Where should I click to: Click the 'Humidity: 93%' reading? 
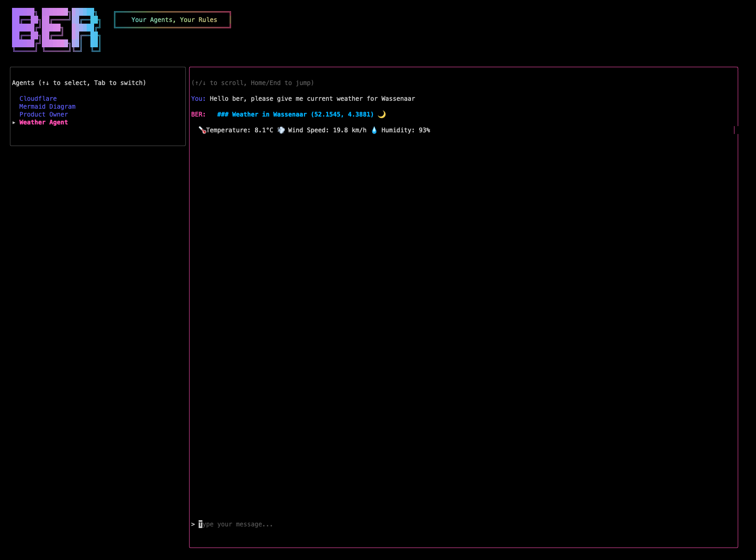tap(406, 130)
